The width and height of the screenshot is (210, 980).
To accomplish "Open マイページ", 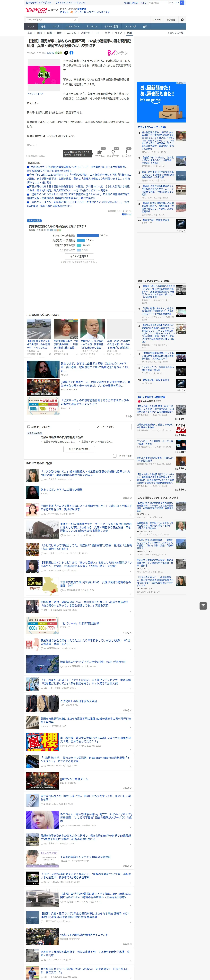I will coord(157,20).
